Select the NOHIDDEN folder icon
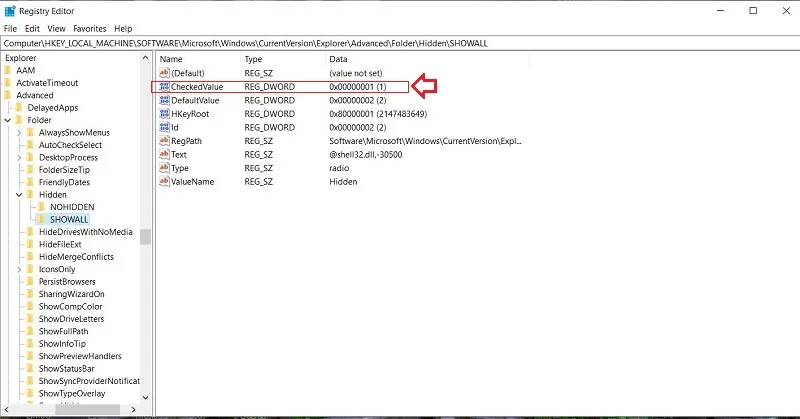The image size is (800, 419). 42,207
